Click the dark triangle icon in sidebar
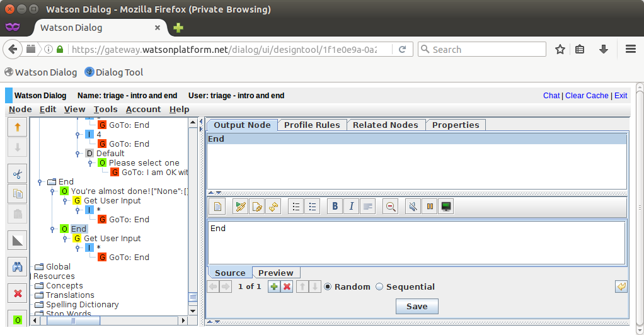The width and height of the screenshot is (644, 335). (17, 241)
